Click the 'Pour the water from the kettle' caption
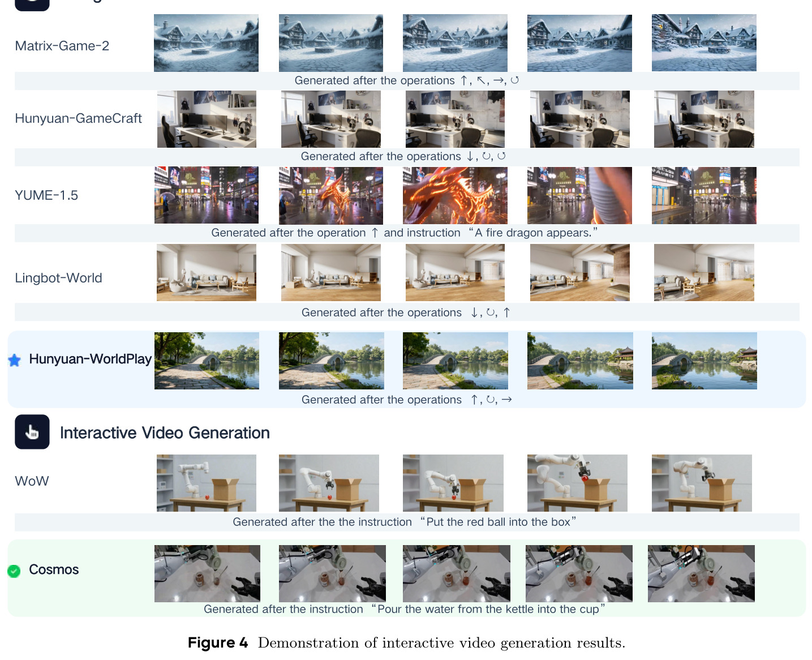The width and height of the screenshot is (812, 660). coord(404,609)
